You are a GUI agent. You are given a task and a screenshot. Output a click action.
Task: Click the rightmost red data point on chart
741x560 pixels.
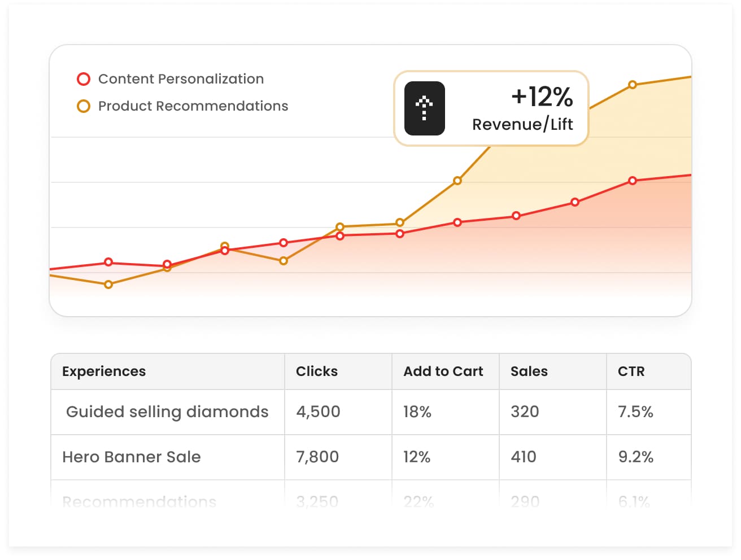(633, 181)
